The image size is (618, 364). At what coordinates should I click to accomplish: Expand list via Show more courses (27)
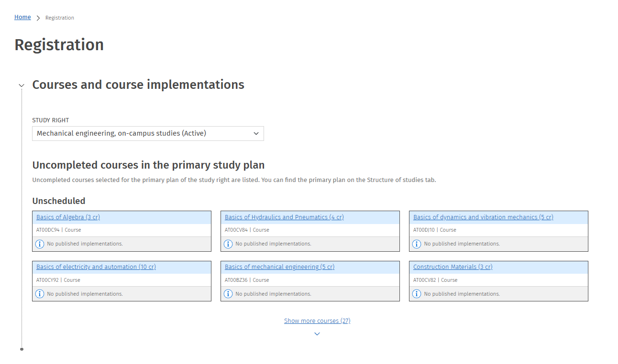317,321
